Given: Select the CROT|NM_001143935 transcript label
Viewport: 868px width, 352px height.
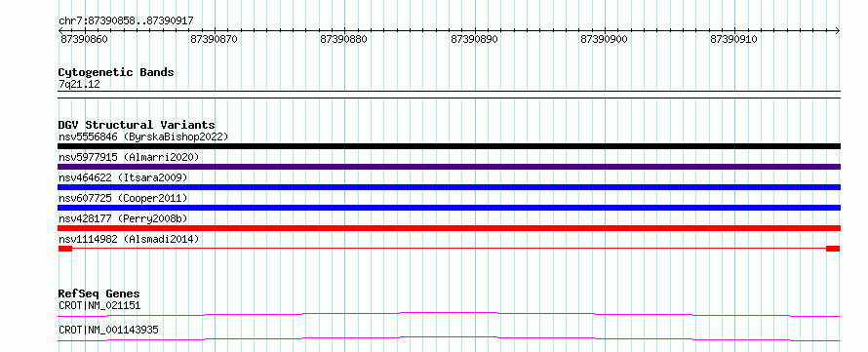Looking at the screenshot, I should tap(108, 330).
